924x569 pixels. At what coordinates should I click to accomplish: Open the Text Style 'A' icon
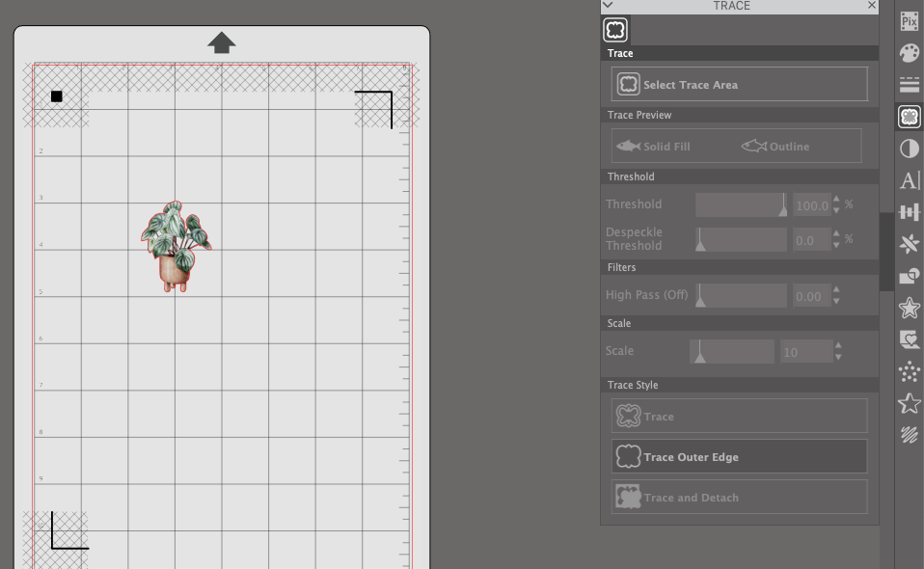click(910, 180)
